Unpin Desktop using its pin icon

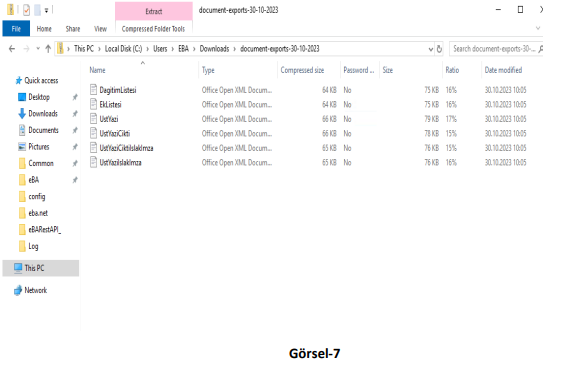(75, 97)
